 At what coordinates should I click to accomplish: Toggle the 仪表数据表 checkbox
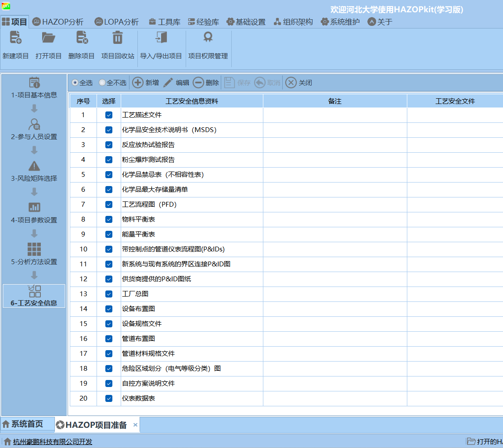tap(109, 398)
